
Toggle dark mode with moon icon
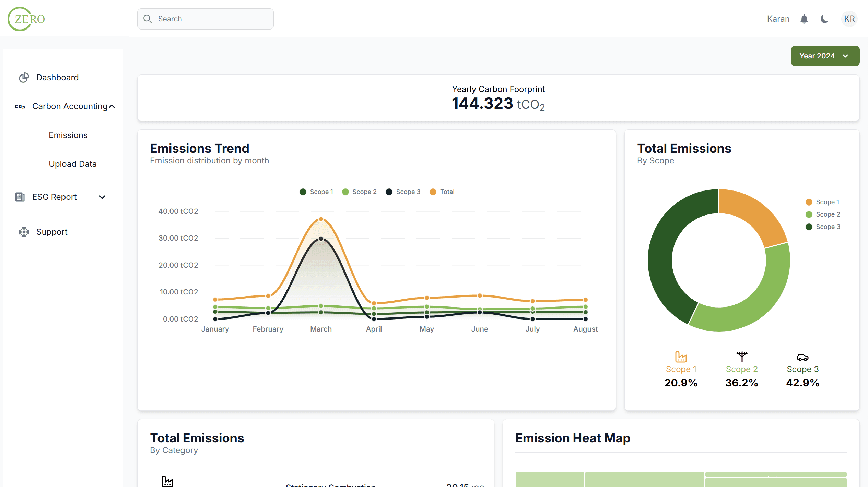click(824, 19)
